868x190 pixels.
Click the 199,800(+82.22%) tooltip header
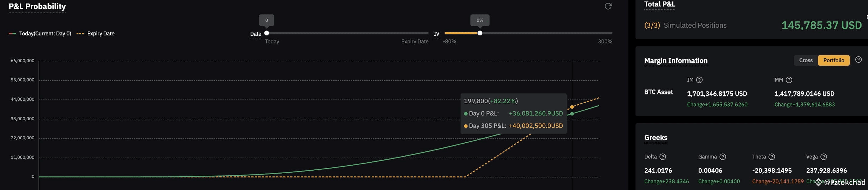[491, 101]
